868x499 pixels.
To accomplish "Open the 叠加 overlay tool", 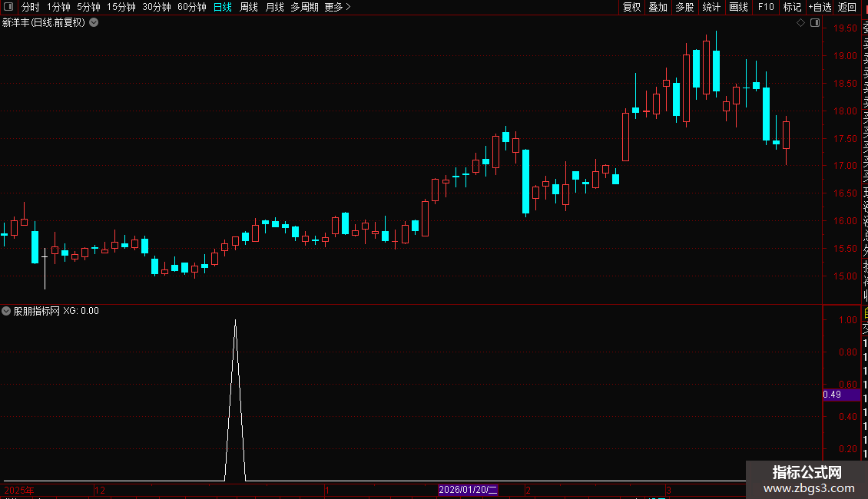I will coord(658,7).
